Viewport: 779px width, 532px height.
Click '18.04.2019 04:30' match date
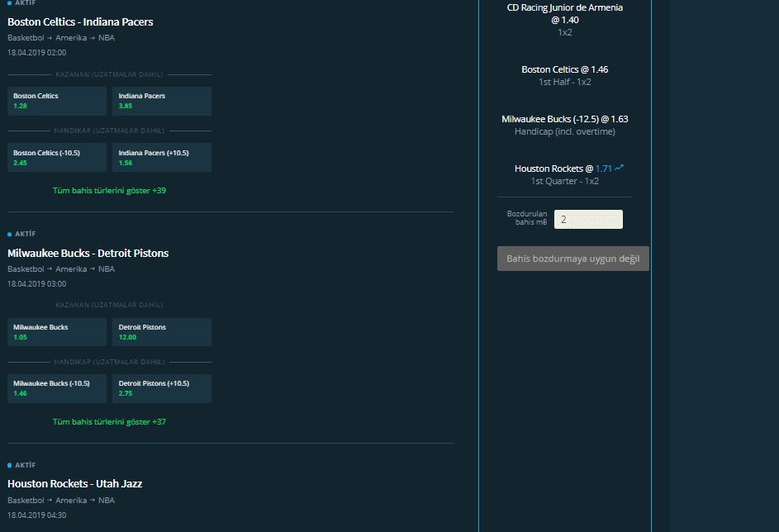(37, 515)
